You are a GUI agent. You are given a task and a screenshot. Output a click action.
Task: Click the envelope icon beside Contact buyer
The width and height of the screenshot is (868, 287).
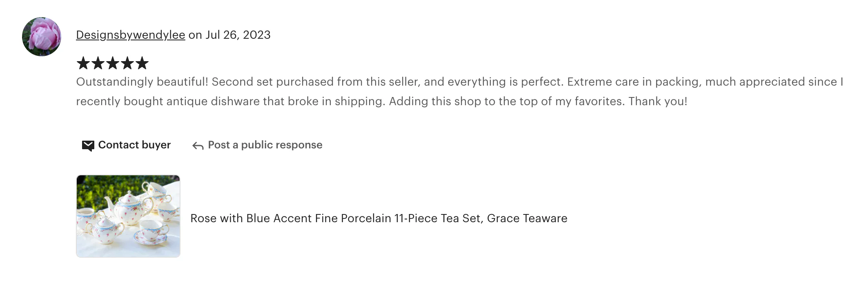(x=88, y=146)
